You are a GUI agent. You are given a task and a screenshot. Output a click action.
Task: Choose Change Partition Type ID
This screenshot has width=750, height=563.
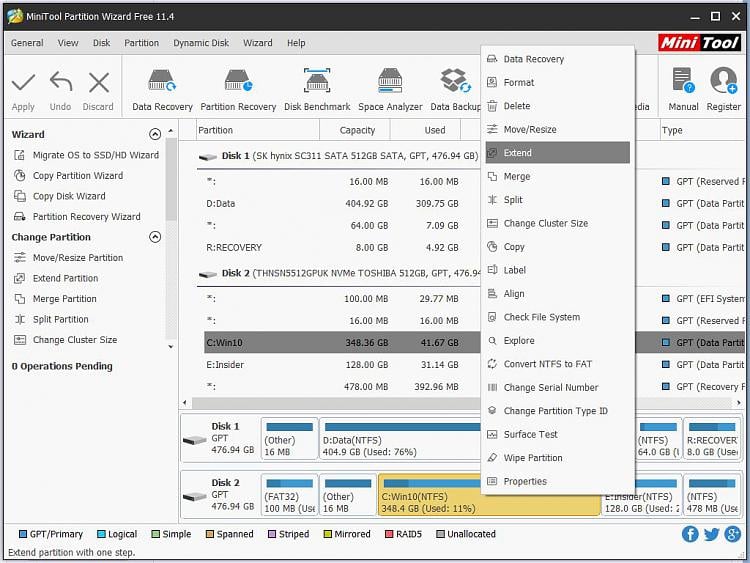pyautogui.click(x=557, y=411)
